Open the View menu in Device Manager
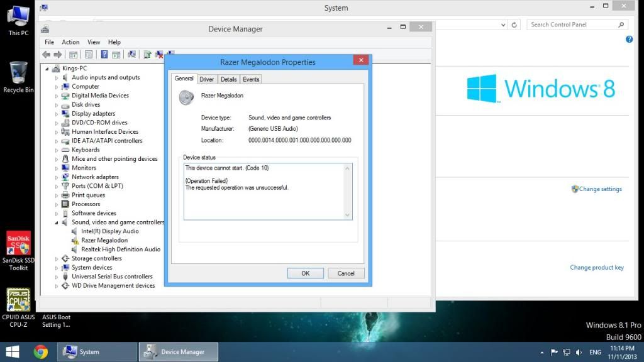644x362 pixels. (x=94, y=42)
